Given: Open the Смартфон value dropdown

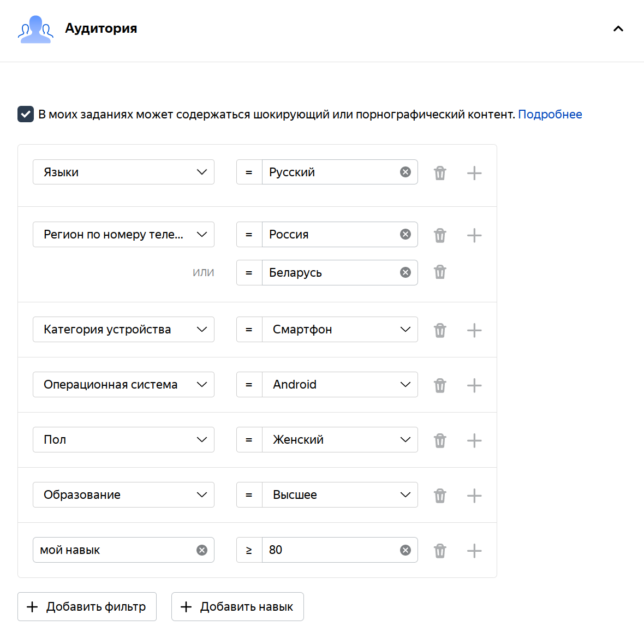Looking at the screenshot, I should (339, 330).
